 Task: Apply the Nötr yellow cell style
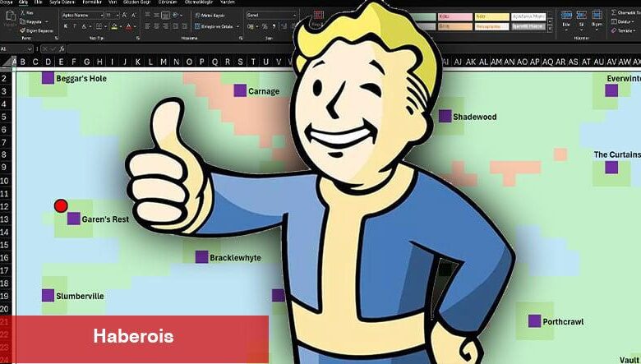[491, 16]
